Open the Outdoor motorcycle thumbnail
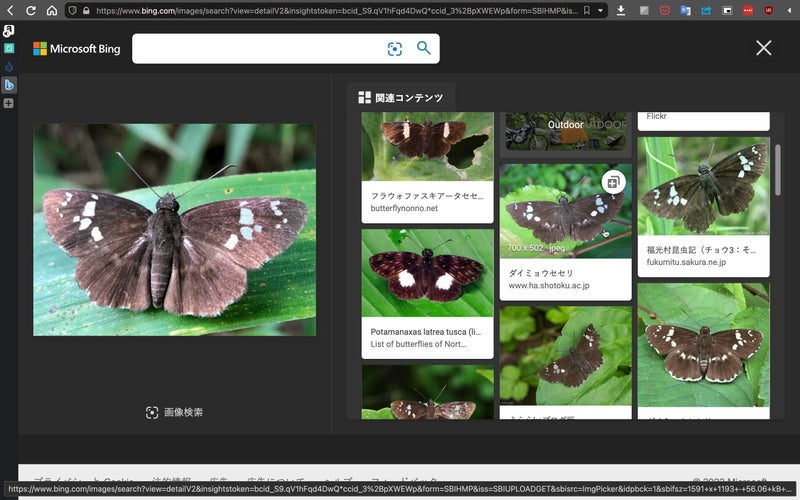This screenshot has height=500, width=800. click(x=565, y=132)
